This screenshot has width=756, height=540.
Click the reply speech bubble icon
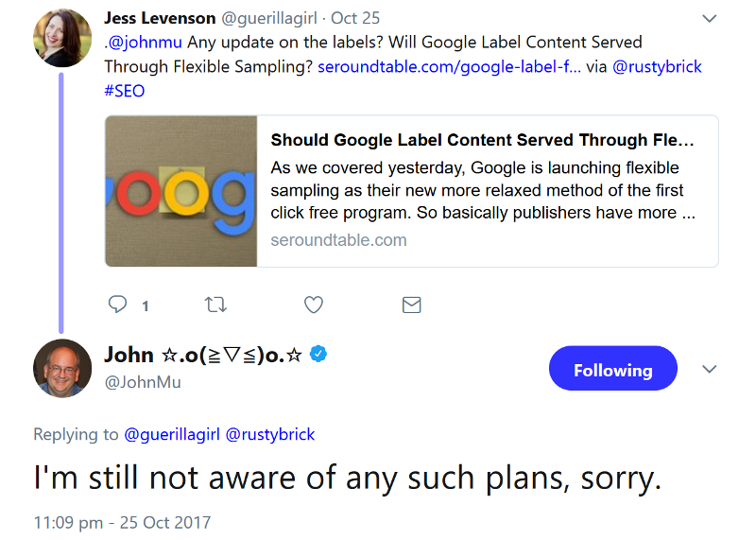(118, 305)
